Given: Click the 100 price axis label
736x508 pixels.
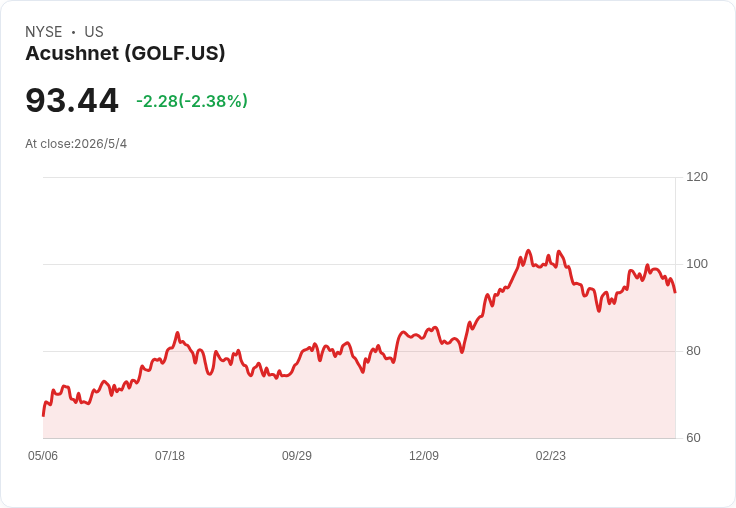Looking at the screenshot, I should 697,264.
